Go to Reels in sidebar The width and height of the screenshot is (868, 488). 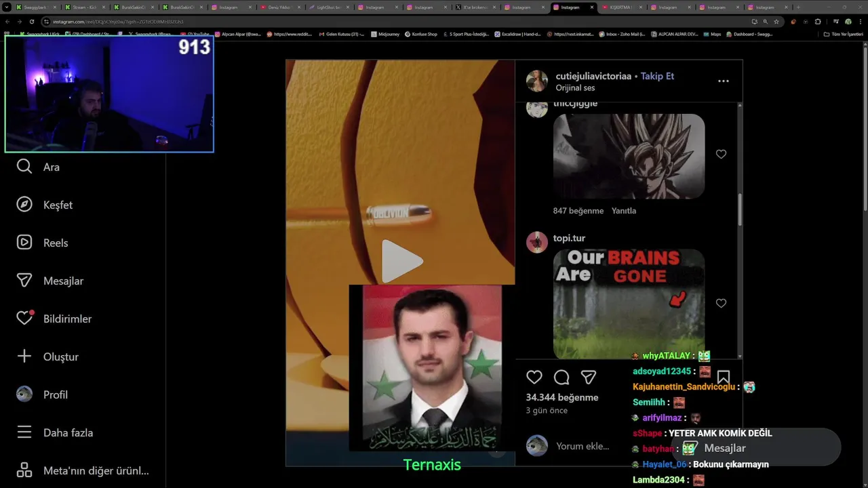pos(42,243)
